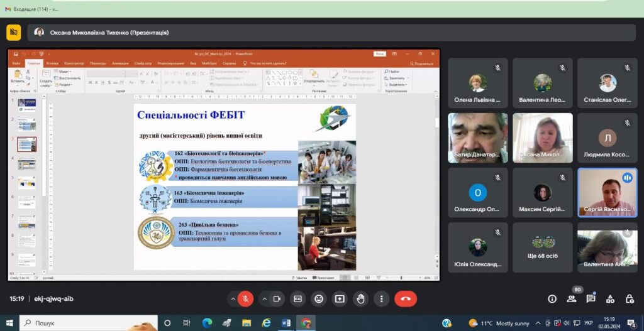Show the participants list with 80 people
644x331 pixels.
click(571, 299)
